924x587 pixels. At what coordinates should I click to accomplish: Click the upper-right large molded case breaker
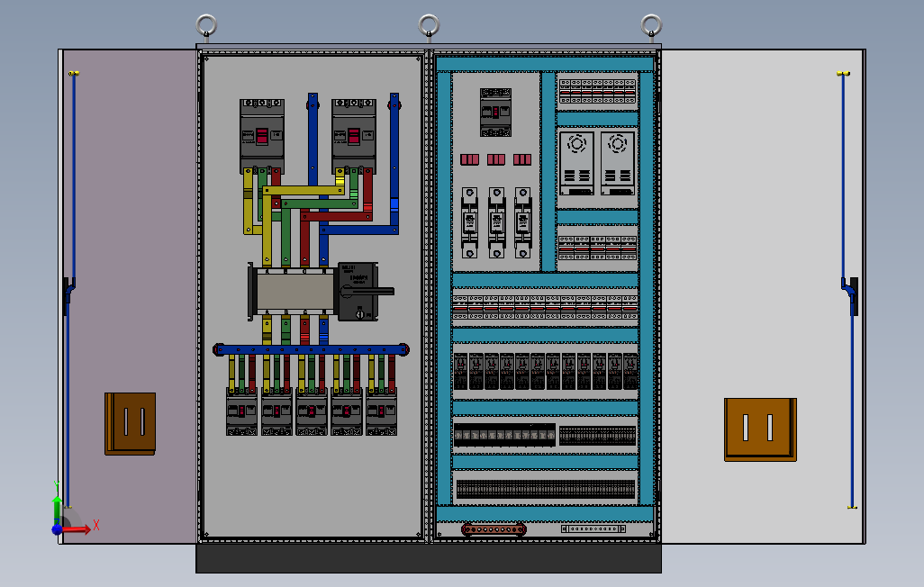click(354, 136)
